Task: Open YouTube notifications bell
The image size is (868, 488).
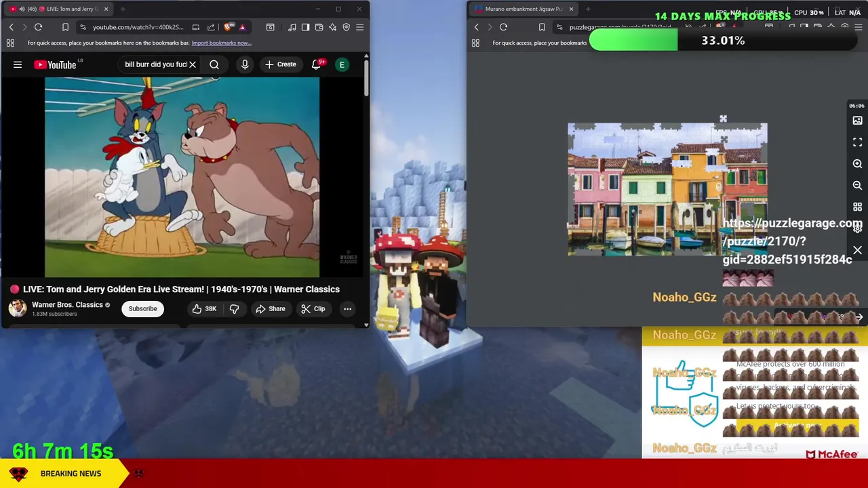Action: pyautogui.click(x=316, y=64)
